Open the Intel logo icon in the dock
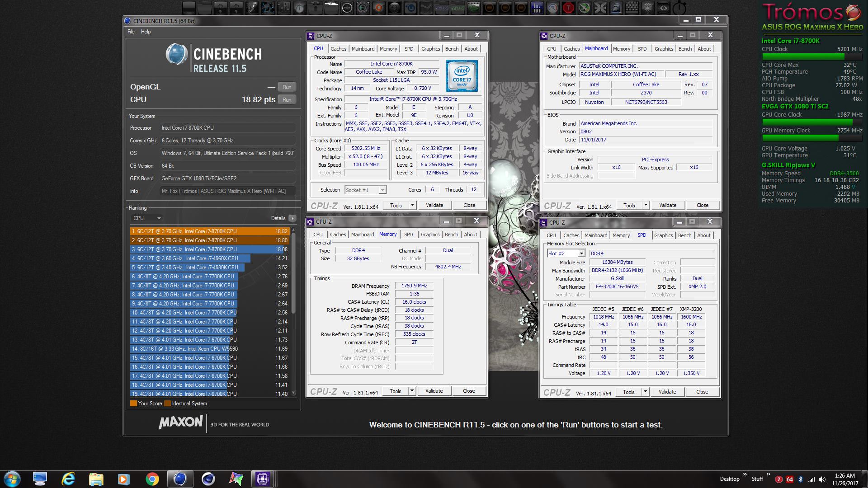The width and height of the screenshot is (868, 488). 615,8
